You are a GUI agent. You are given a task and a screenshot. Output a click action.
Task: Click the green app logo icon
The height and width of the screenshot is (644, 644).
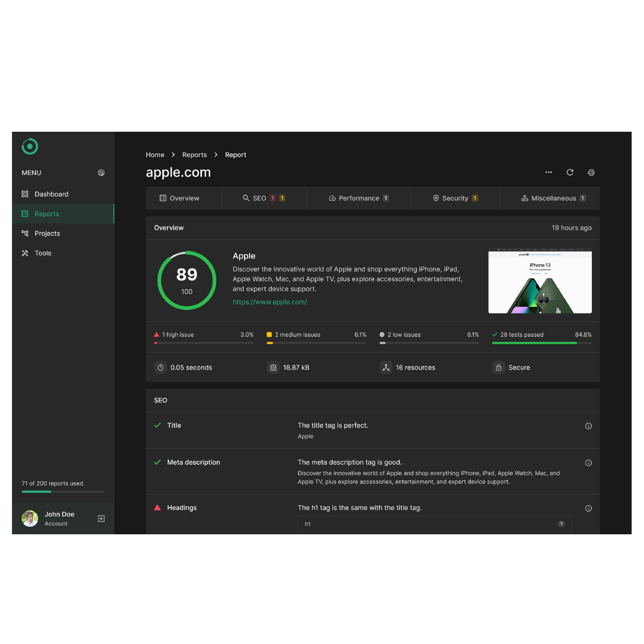[x=30, y=146]
